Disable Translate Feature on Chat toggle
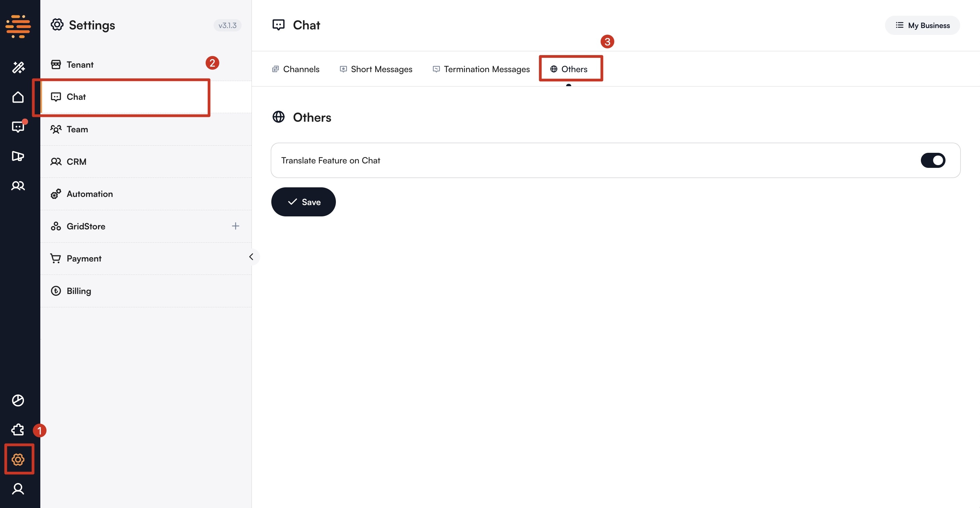980x508 pixels. coord(933,160)
